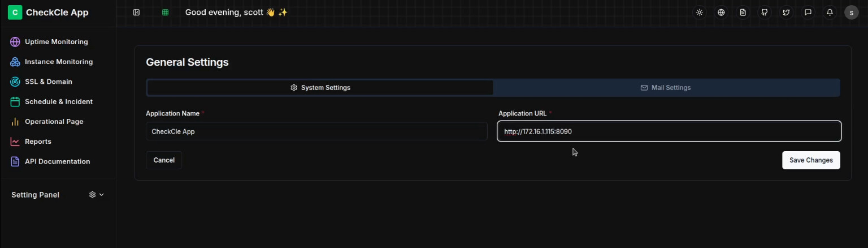Select the System Settings tab

tap(320, 88)
